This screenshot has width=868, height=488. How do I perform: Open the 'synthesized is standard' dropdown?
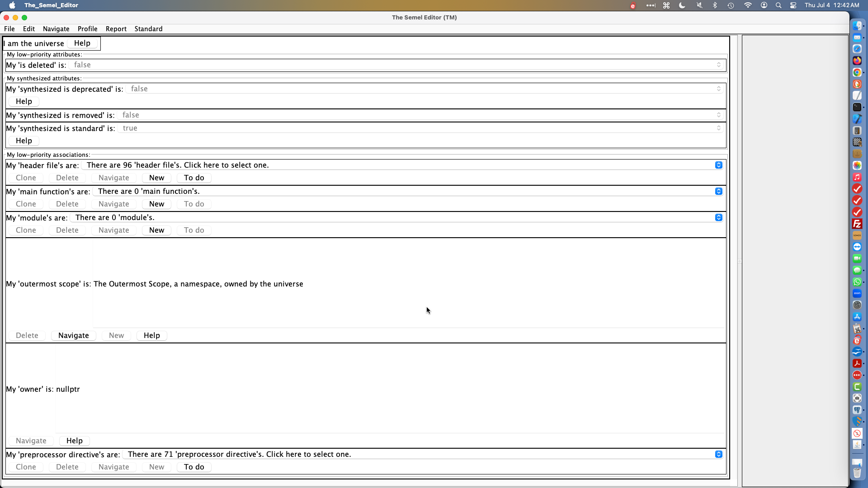pos(421,128)
